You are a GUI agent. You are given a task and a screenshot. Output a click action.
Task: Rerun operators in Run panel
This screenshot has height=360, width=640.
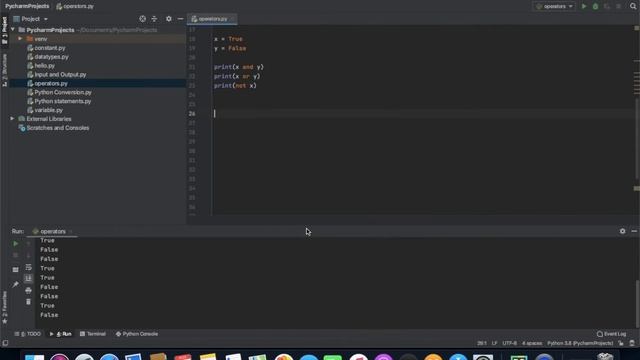click(16, 243)
